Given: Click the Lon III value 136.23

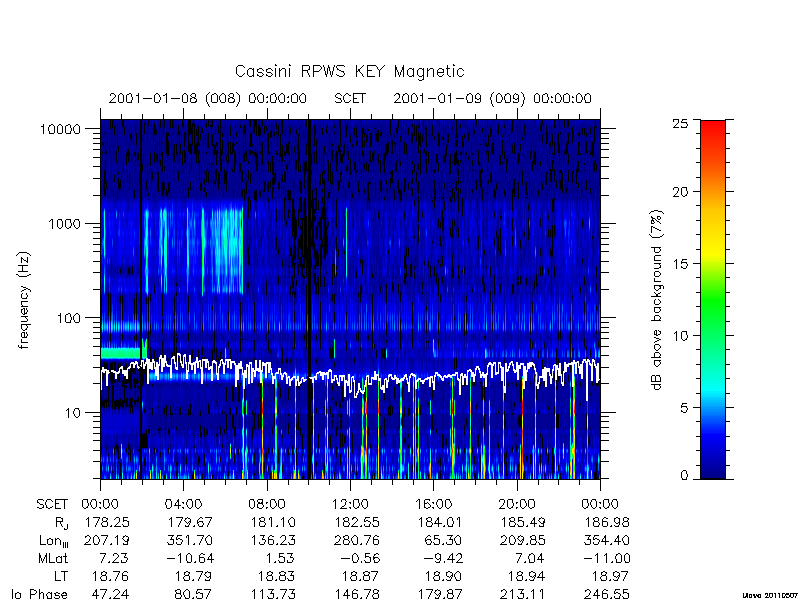Looking at the screenshot, I should click(273, 540).
